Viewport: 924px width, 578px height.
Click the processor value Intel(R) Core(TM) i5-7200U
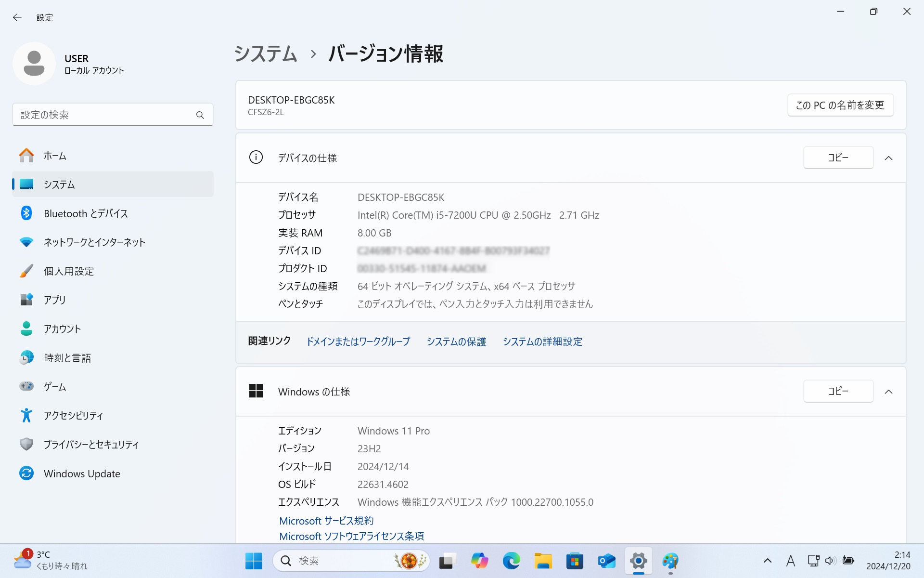(x=478, y=215)
